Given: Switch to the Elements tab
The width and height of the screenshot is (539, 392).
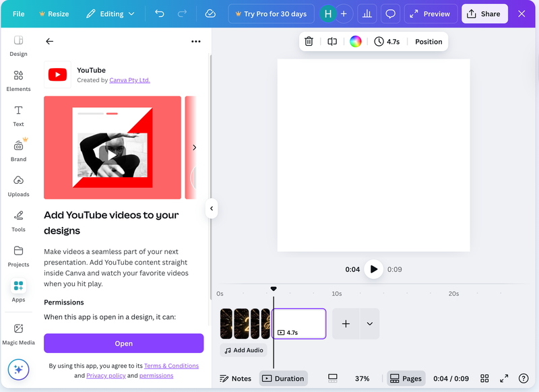Looking at the screenshot, I should tap(18, 80).
